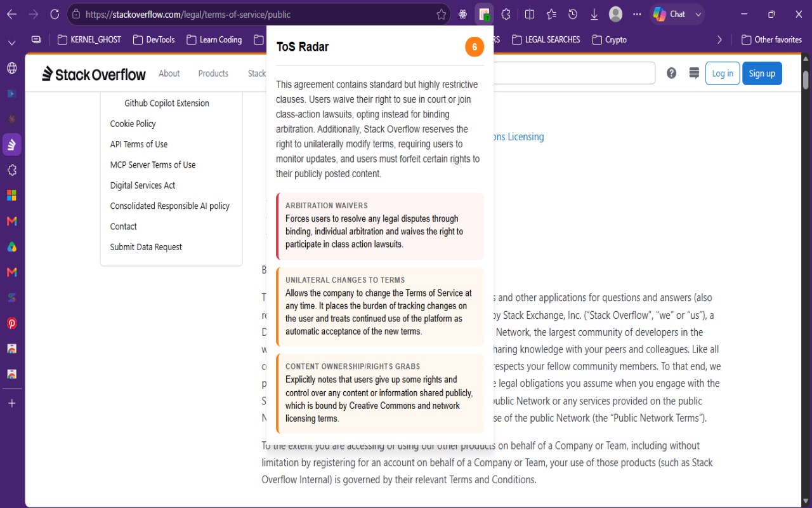Add this page to favorites with the star
The width and height of the screenshot is (812, 508).
[x=442, y=14]
